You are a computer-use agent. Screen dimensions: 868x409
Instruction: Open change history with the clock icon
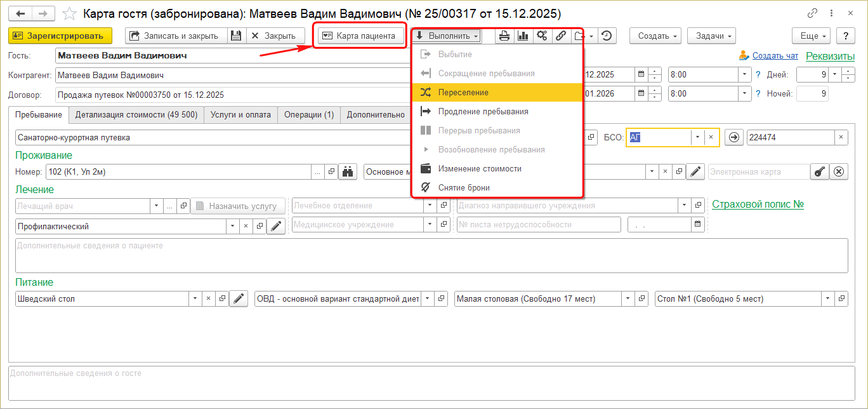pos(607,36)
